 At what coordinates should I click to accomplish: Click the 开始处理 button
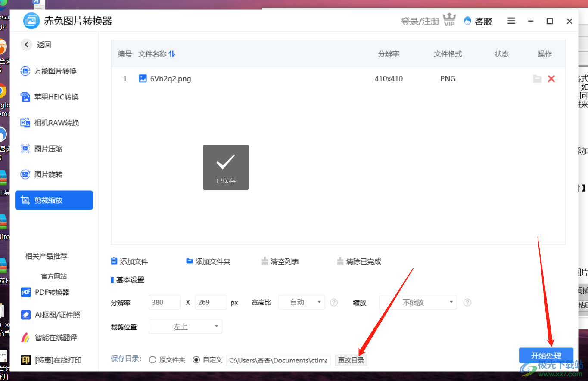[x=546, y=356]
